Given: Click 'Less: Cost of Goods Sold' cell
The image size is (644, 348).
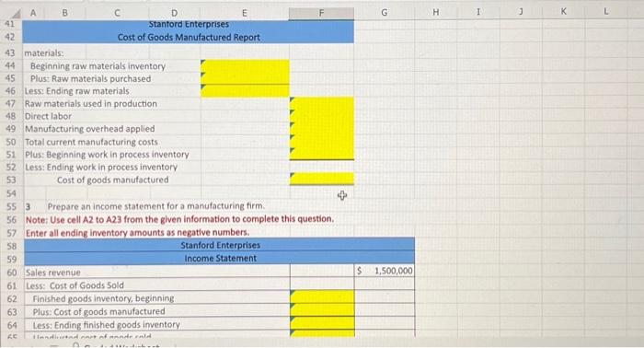Looking at the screenshot, I should (x=75, y=285).
